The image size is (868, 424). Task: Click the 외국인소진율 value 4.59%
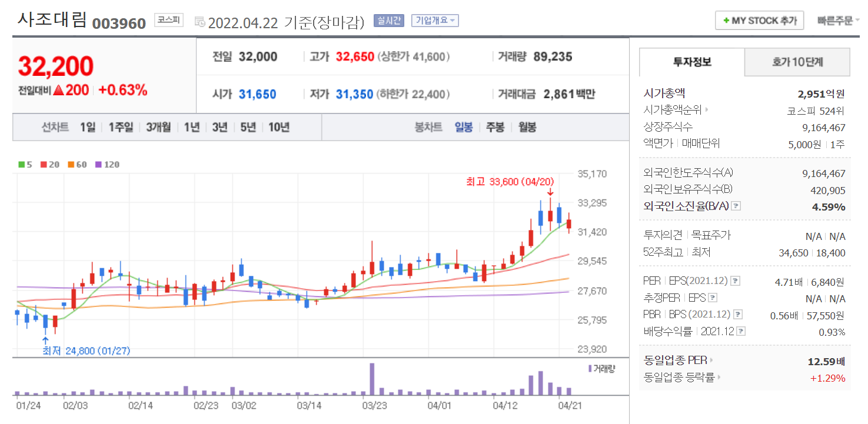pos(828,206)
